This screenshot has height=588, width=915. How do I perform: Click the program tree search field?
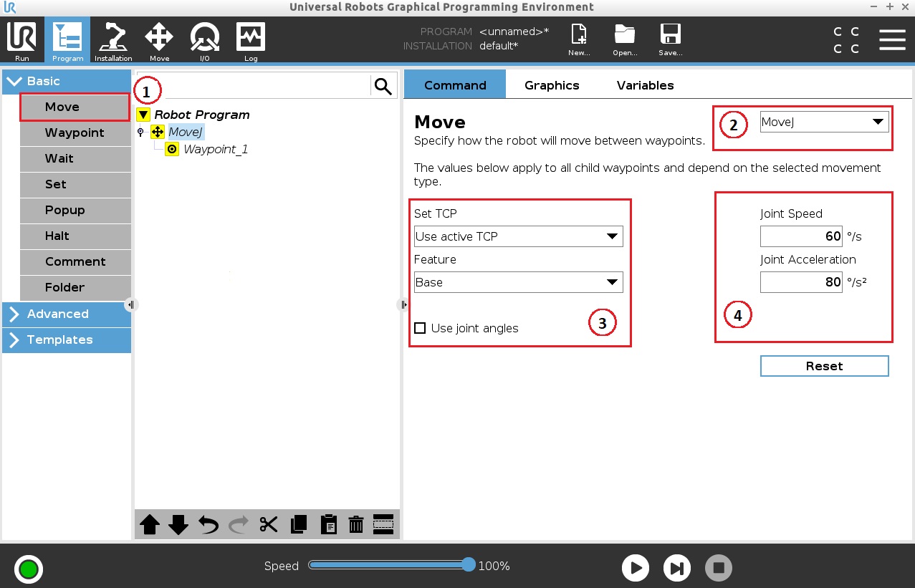coord(254,87)
